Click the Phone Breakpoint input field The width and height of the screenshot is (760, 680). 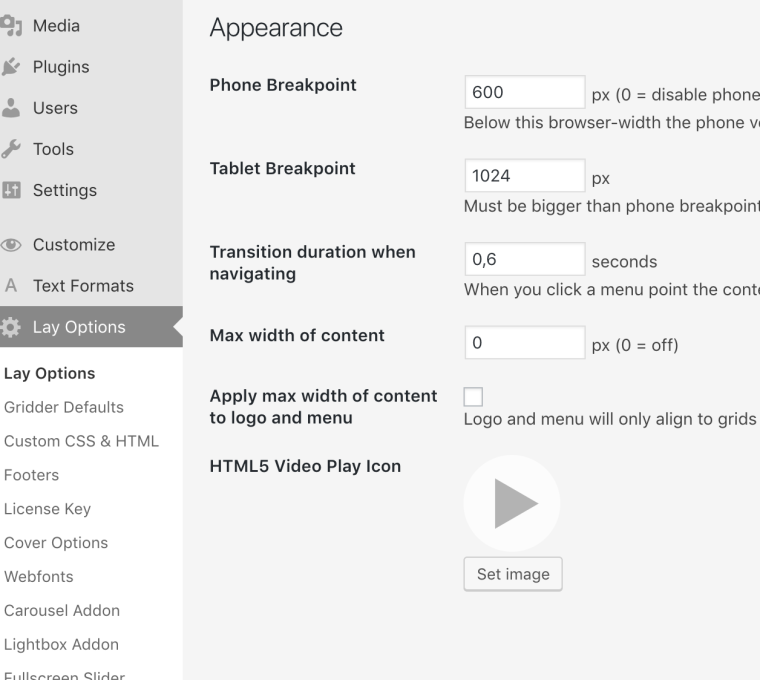point(525,92)
